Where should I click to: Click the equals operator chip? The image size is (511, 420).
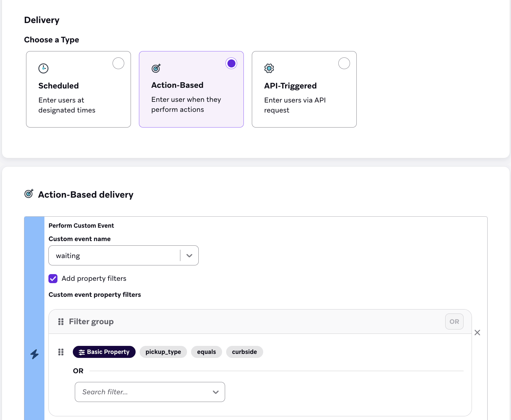point(206,352)
